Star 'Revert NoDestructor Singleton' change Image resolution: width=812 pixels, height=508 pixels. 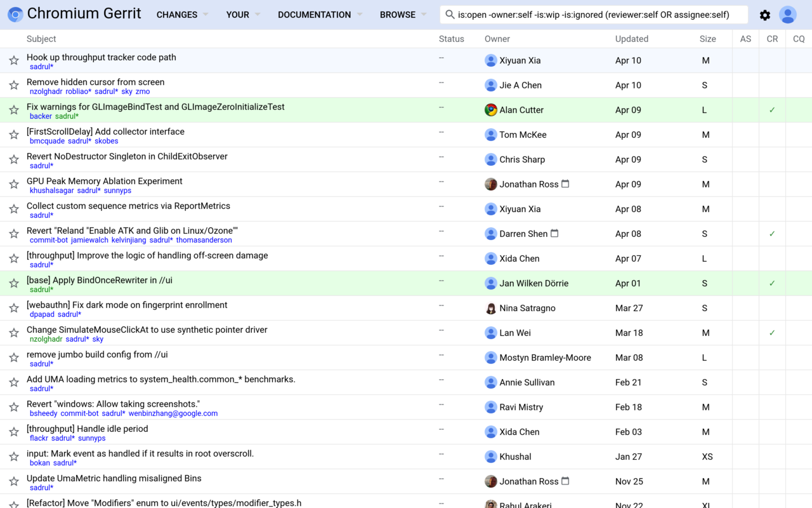coord(14,159)
